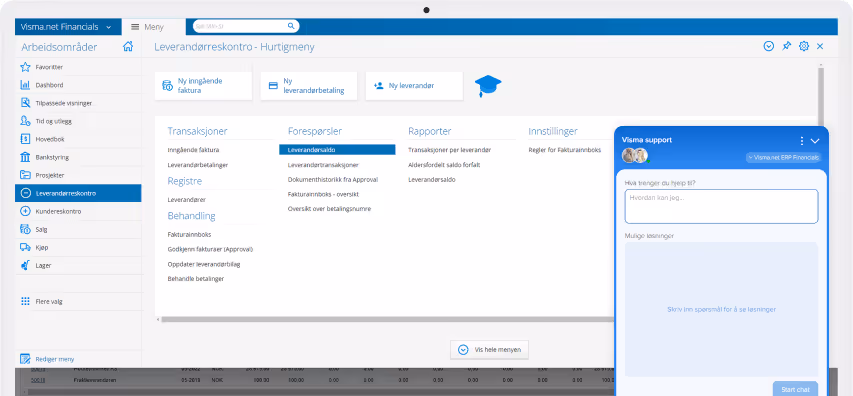Open Leverandørbetalinger link
The width and height of the screenshot is (853, 396).
197,164
